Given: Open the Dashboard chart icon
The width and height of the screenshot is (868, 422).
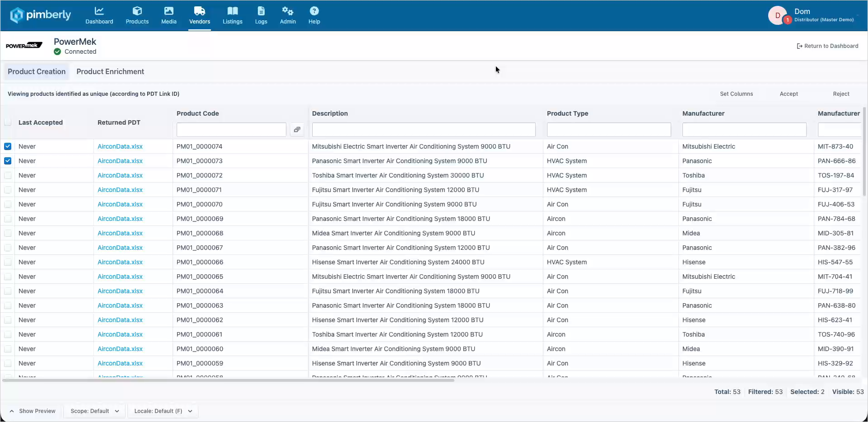Looking at the screenshot, I should (x=99, y=11).
